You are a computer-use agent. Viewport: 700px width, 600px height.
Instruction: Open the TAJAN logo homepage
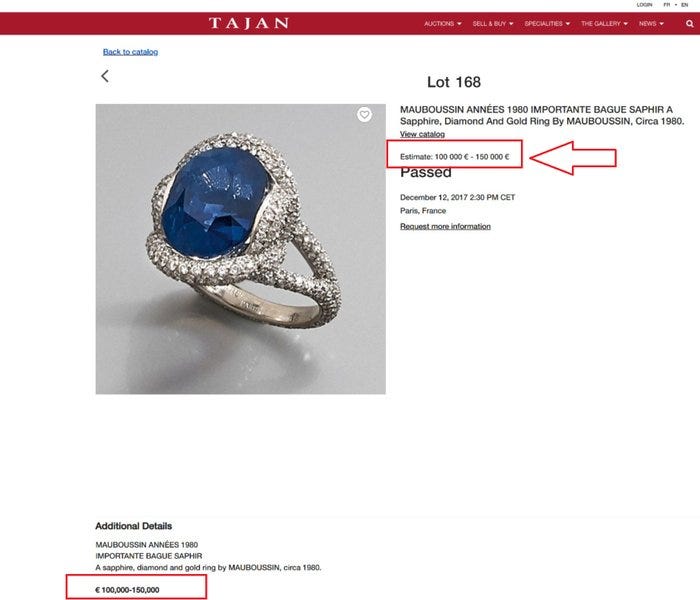(249, 23)
